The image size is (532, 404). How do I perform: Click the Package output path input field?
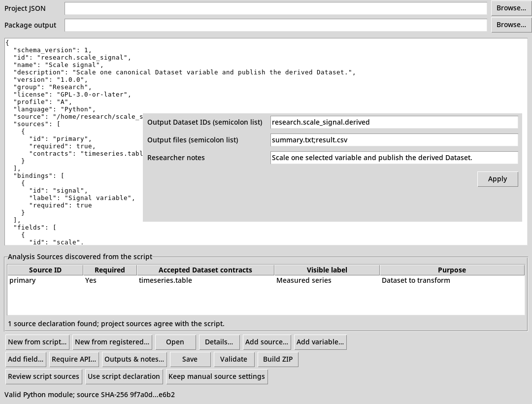click(275, 25)
